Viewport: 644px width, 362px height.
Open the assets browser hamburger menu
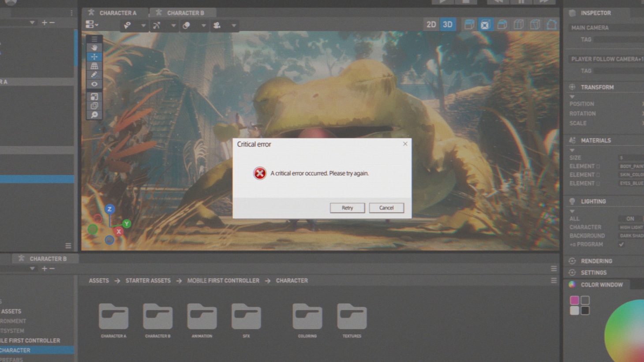[x=554, y=280]
